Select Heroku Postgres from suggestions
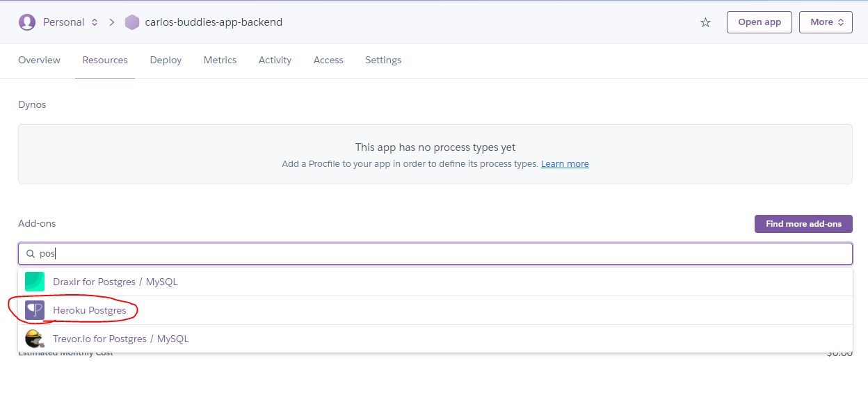 (x=90, y=310)
